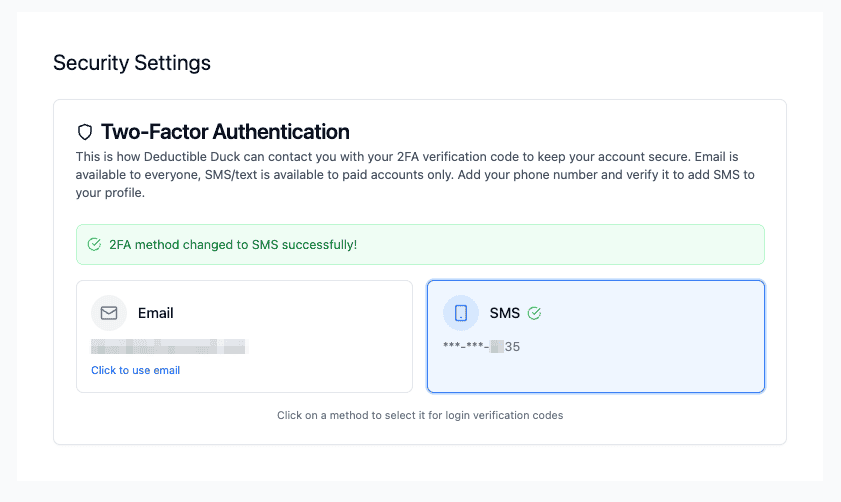Click the shield icon beside Two-Factor Authentication
The width and height of the screenshot is (841, 502).
(x=85, y=132)
